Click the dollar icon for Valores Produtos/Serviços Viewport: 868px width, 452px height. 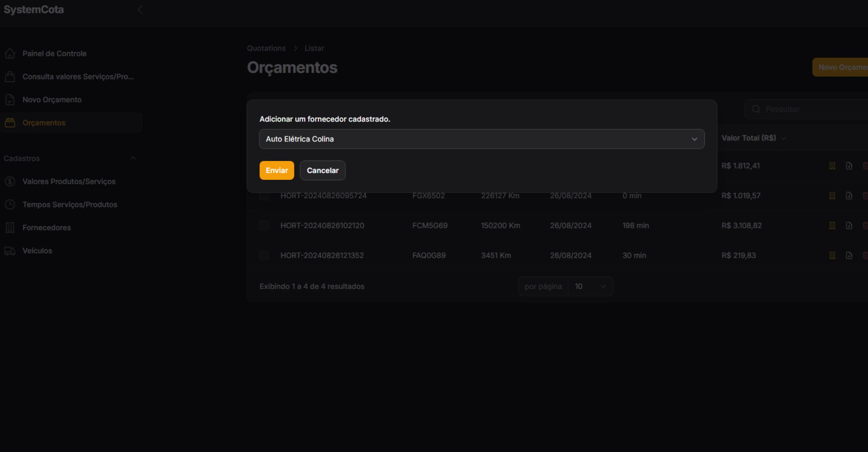pos(10,182)
